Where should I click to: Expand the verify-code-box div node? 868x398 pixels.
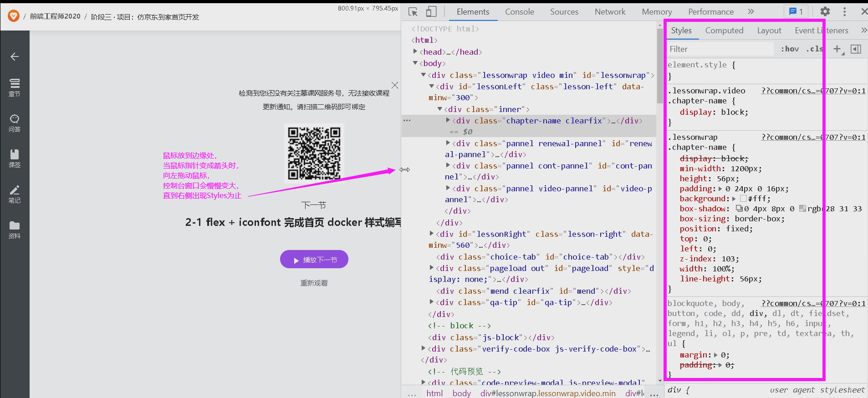[x=424, y=348]
